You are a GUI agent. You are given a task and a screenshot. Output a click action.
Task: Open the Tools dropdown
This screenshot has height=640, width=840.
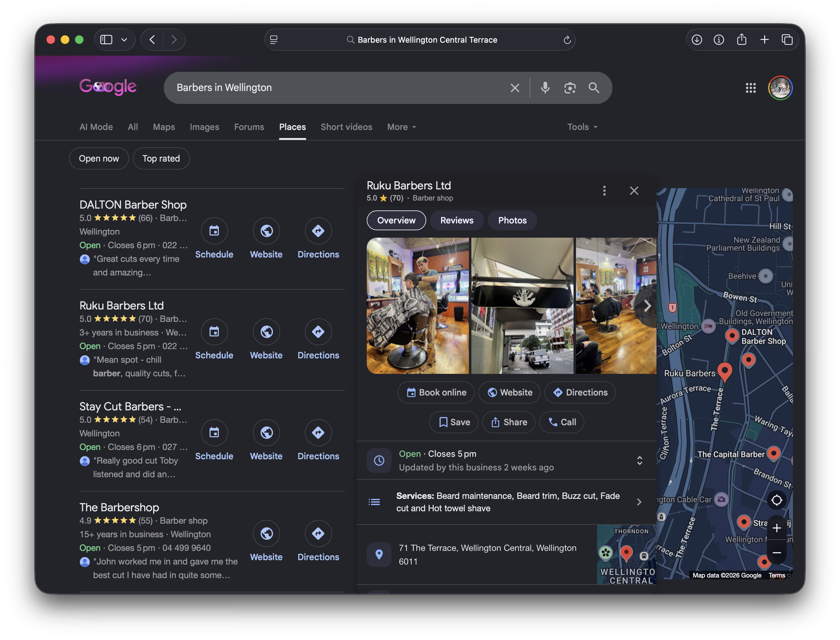click(582, 127)
